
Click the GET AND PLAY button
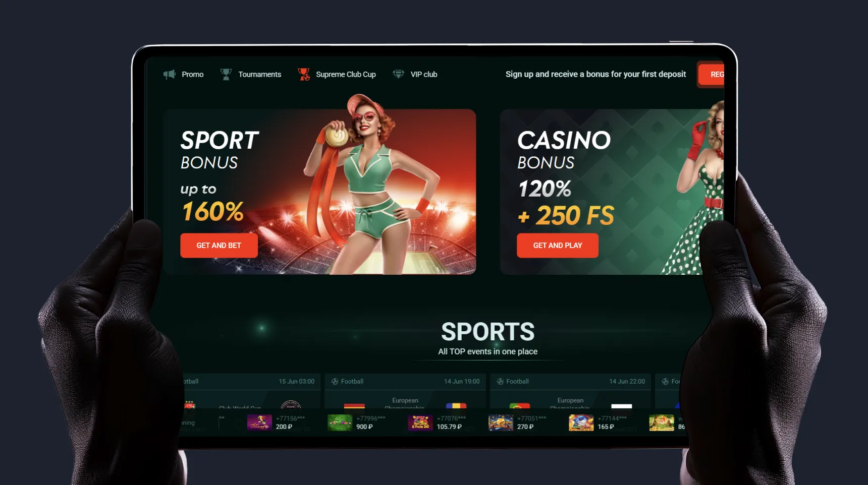pyautogui.click(x=558, y=246)
